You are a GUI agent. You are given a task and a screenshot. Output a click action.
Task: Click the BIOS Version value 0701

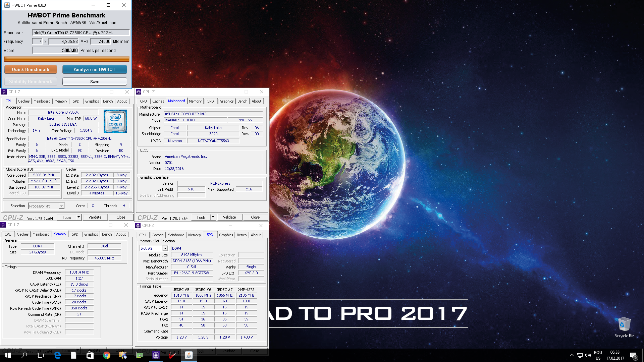213,163
